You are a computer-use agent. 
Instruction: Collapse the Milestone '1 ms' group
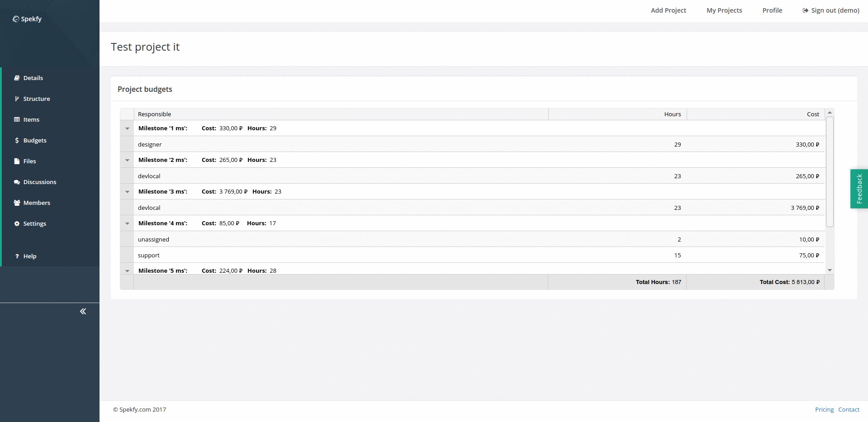click(x=127, y=128)
